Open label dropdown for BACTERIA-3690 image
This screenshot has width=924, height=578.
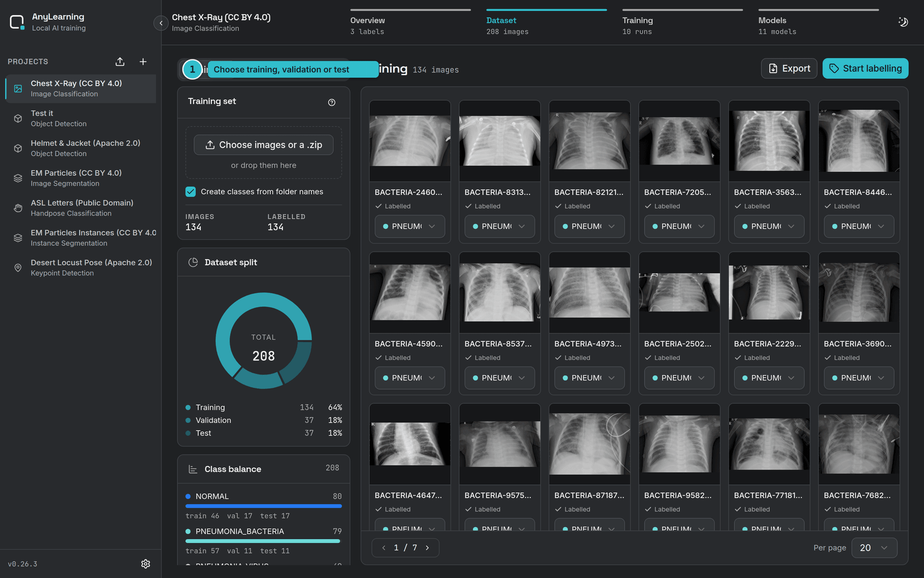(x=859, y=378)
